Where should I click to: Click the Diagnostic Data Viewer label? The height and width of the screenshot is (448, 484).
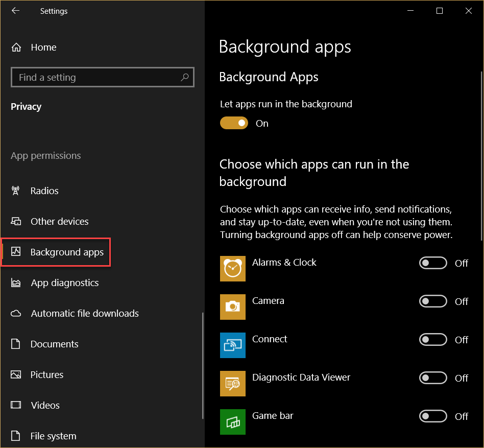coord(301,378)
